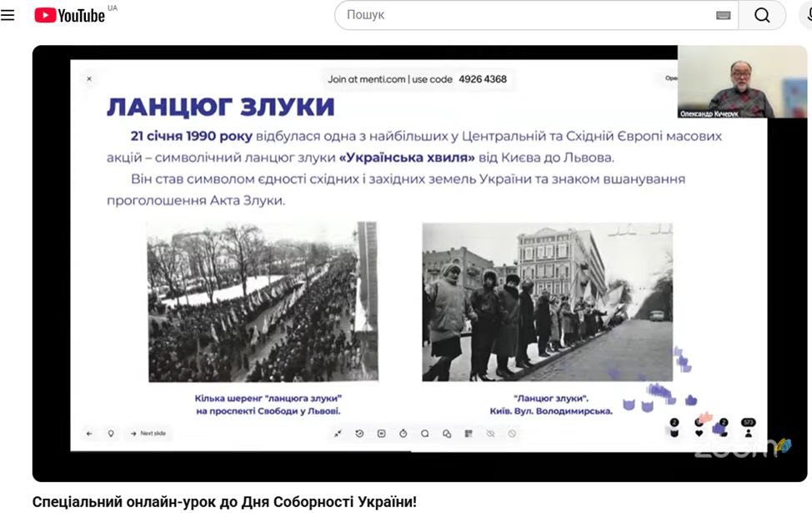812x513 pixels.
Task: Show the QR code icon
Action: (469, 433)
